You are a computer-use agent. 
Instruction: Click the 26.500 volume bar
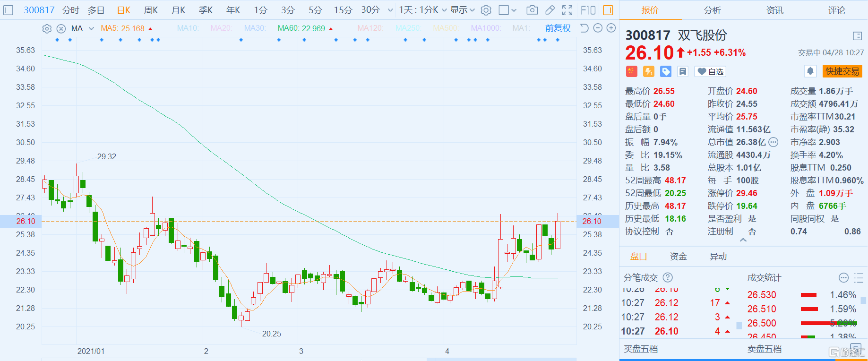(829, 323)
